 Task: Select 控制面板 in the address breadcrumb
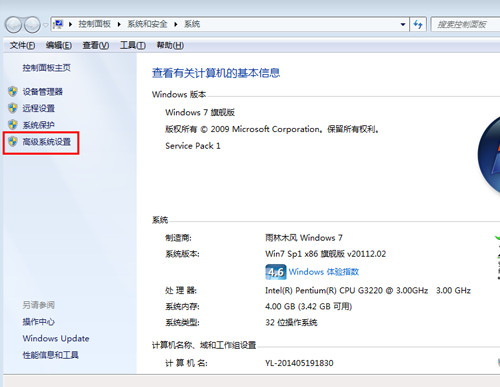[94, 24]
